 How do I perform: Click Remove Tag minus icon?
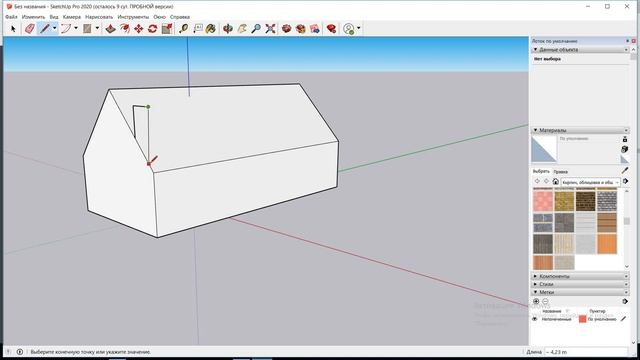545,301
